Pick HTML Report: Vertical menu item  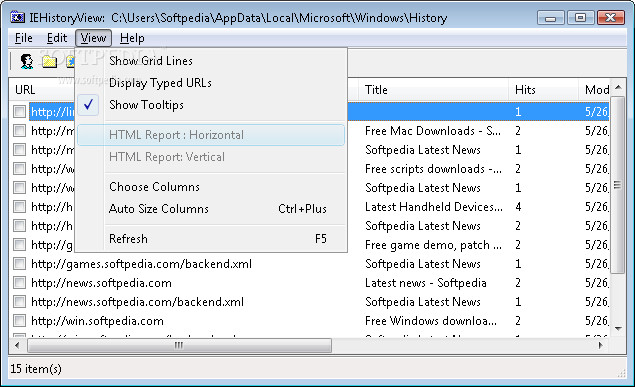211,157
